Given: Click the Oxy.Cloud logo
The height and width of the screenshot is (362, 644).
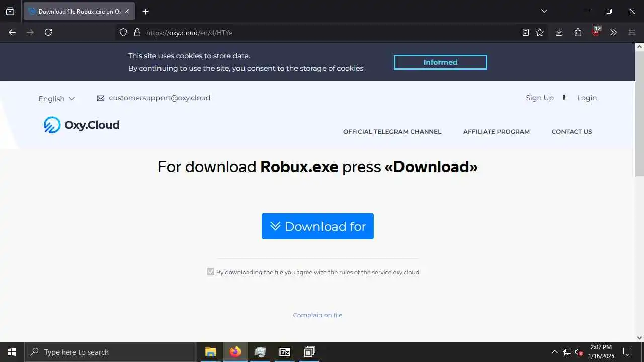Looking at the screenshot, I should click(82, 125).
